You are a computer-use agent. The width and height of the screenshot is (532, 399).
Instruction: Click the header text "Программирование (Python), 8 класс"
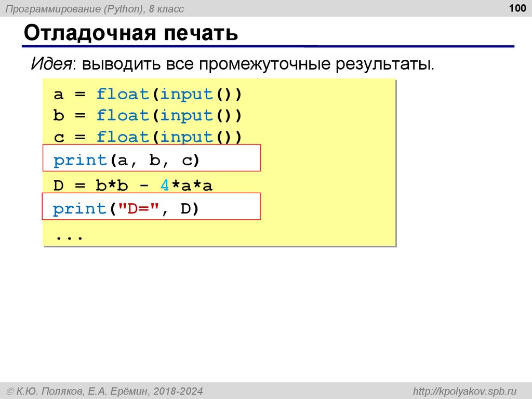tap(95, 9)
